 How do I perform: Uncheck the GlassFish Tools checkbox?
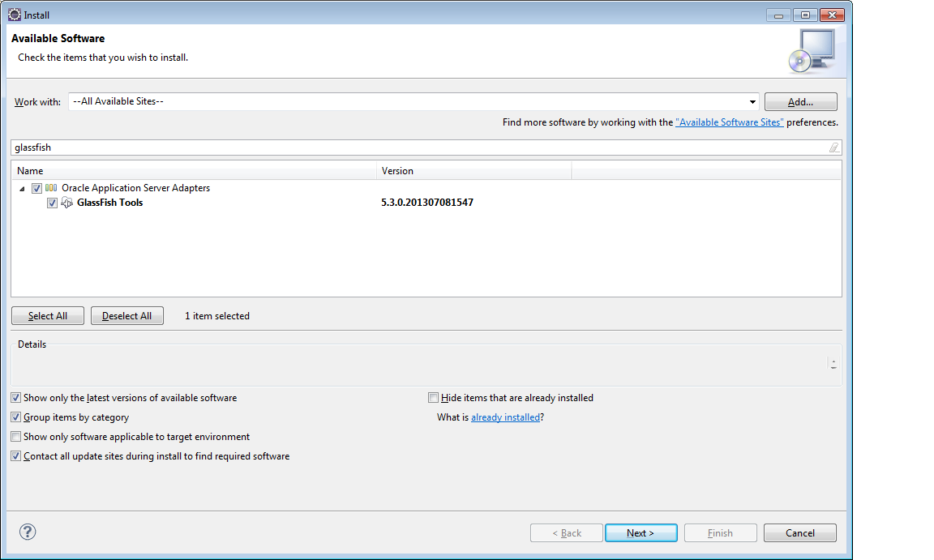coord(52,203)
